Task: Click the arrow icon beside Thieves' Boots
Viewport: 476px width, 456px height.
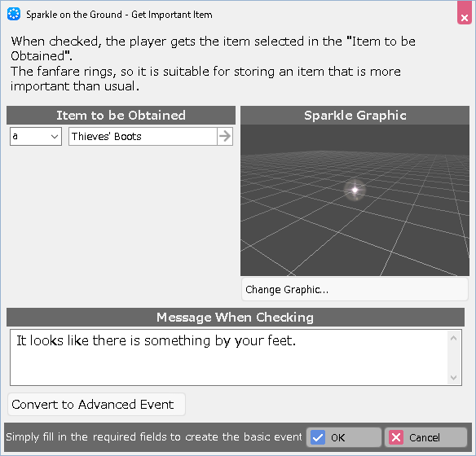Action: [225, 136]
